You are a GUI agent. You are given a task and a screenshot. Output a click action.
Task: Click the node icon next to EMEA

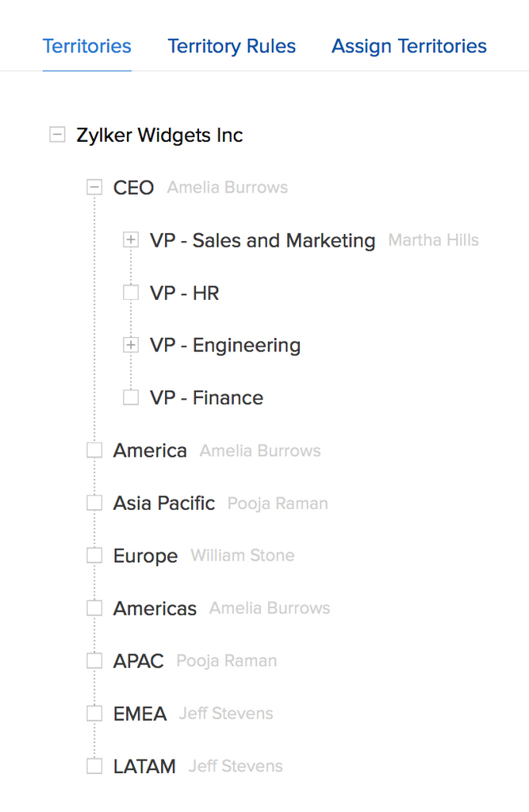click(x=94, y=714)
